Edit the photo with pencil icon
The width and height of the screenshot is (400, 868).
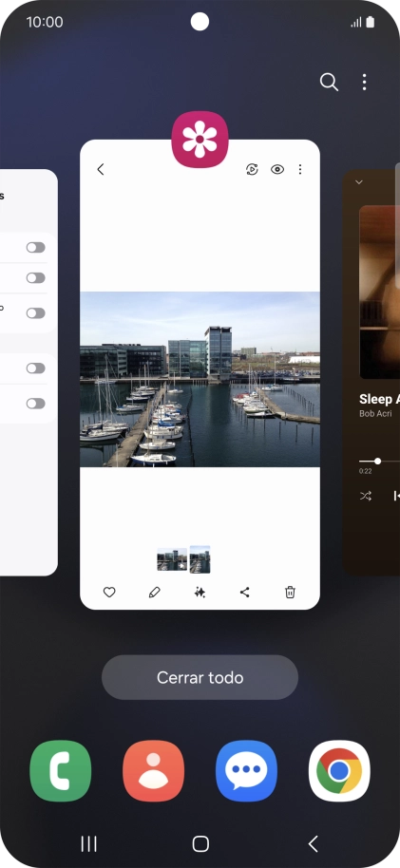coord(155,593)
